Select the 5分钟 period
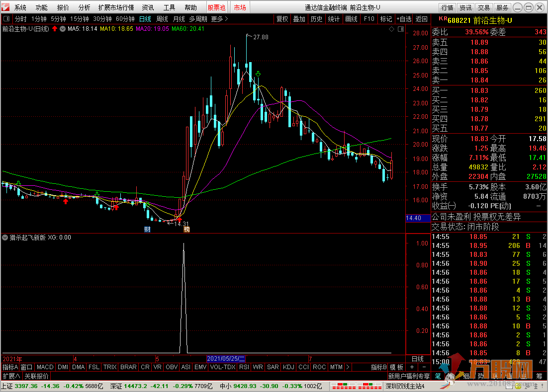The image size is (548, 392). click(x=58, y=19)
